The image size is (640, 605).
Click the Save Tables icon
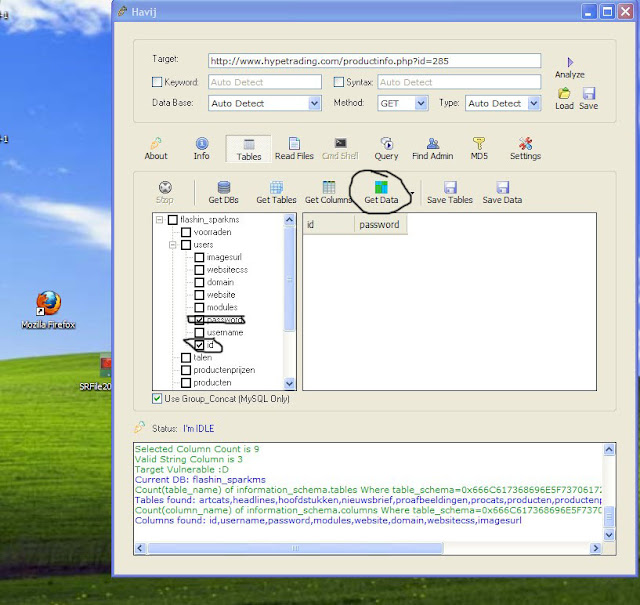450,187
